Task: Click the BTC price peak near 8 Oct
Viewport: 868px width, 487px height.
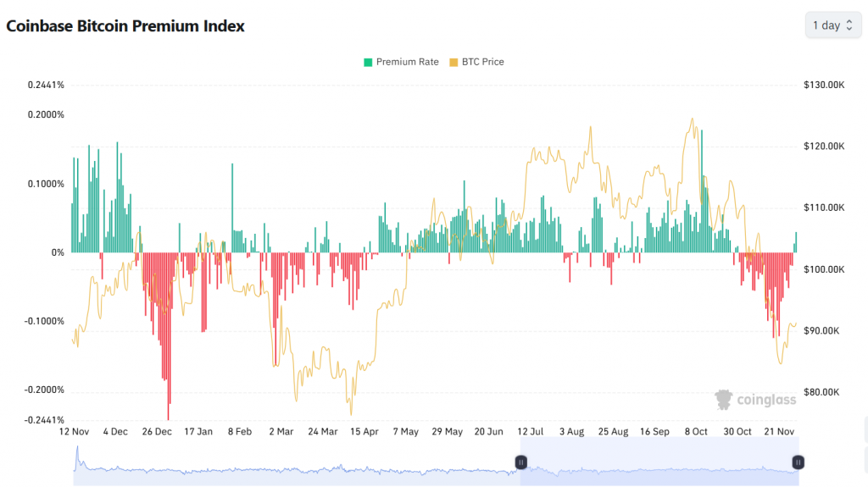Action: [x=693, y=120]
